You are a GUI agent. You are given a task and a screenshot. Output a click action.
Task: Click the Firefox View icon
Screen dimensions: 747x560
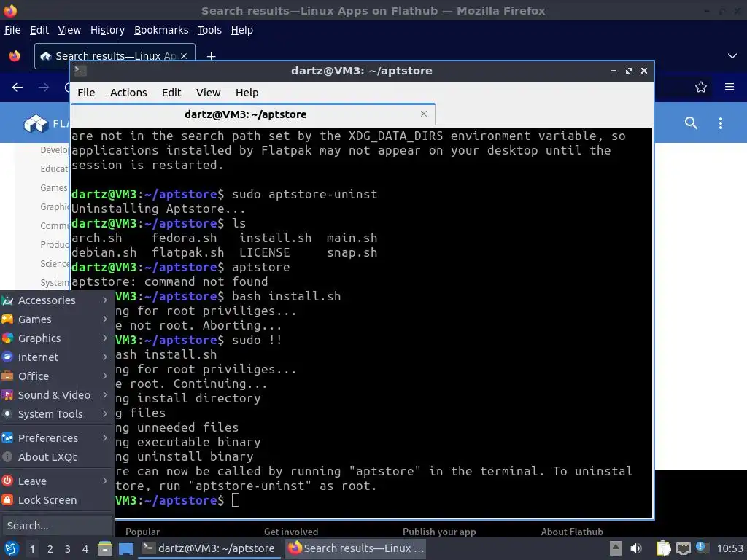click(15, 56)
